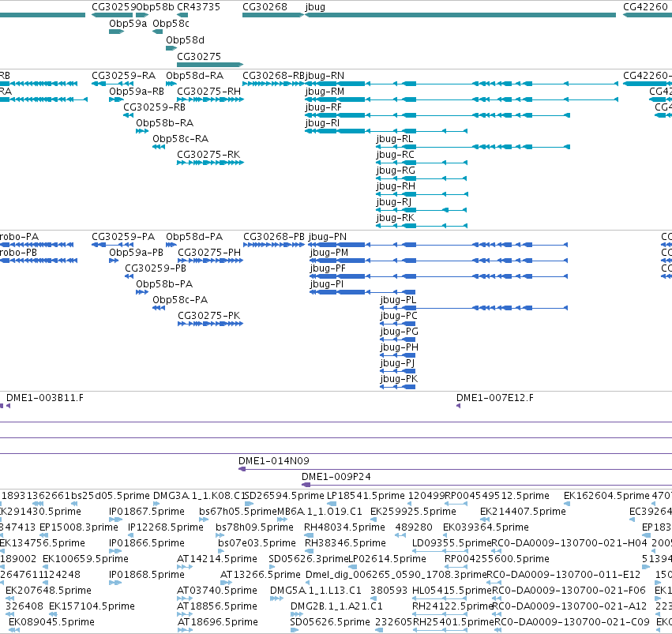Click the Obp58c-RA transcript
Viewport: 672px width, 634px height.
pyautogui.click(x=159, y=147)
